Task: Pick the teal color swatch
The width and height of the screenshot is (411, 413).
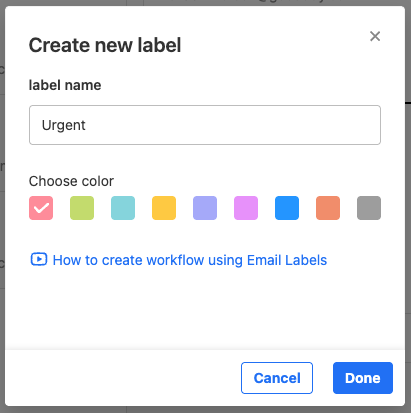Action: [x=123, y=208]
